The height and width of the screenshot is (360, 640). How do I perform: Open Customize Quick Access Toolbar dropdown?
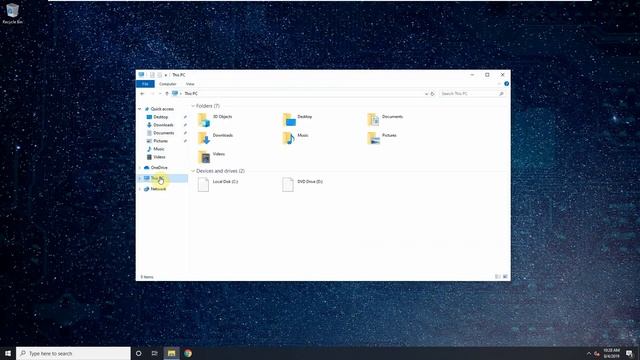pyautogui.click(x=166, y=75)
